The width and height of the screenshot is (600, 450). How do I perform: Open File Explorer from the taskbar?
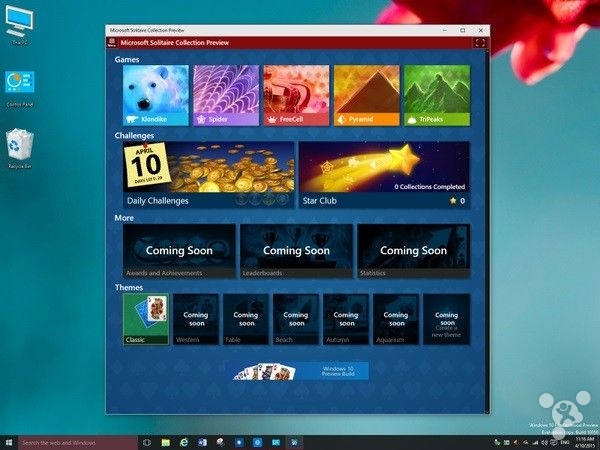(165, 443)
